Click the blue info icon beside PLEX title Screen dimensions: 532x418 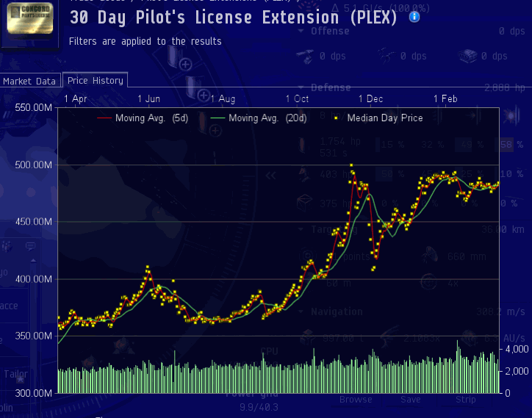414,17
